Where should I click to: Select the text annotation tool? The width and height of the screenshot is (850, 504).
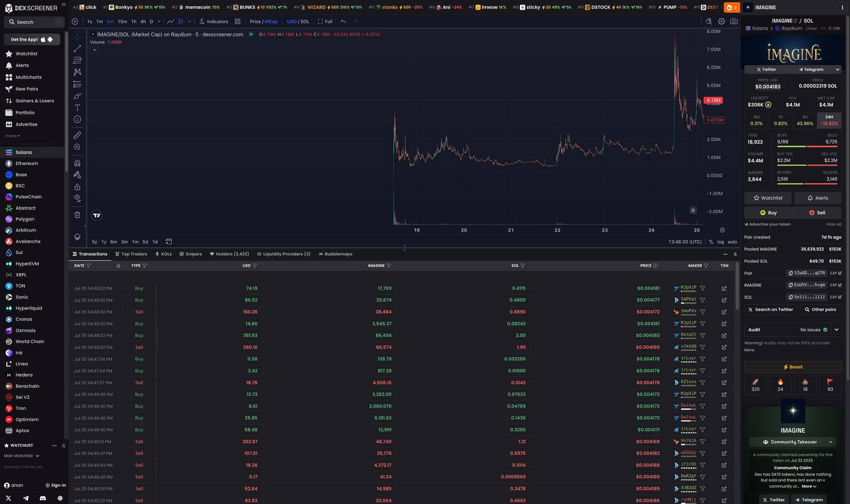(x=77, y=108)
